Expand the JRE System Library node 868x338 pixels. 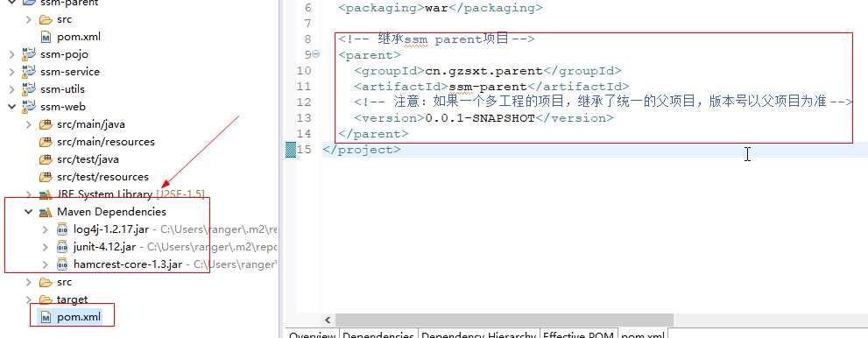[x=29, y=194]
